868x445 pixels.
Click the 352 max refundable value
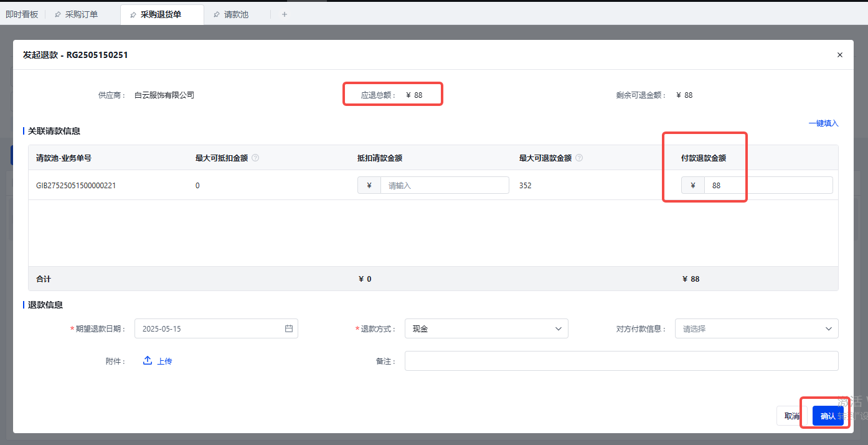[x=525, y=185]
